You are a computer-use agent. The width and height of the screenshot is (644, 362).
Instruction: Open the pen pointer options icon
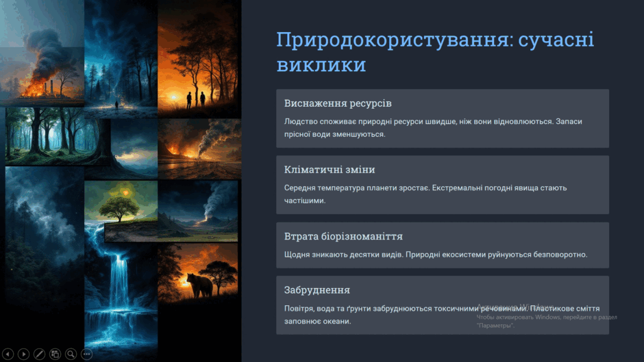point(39,354)
